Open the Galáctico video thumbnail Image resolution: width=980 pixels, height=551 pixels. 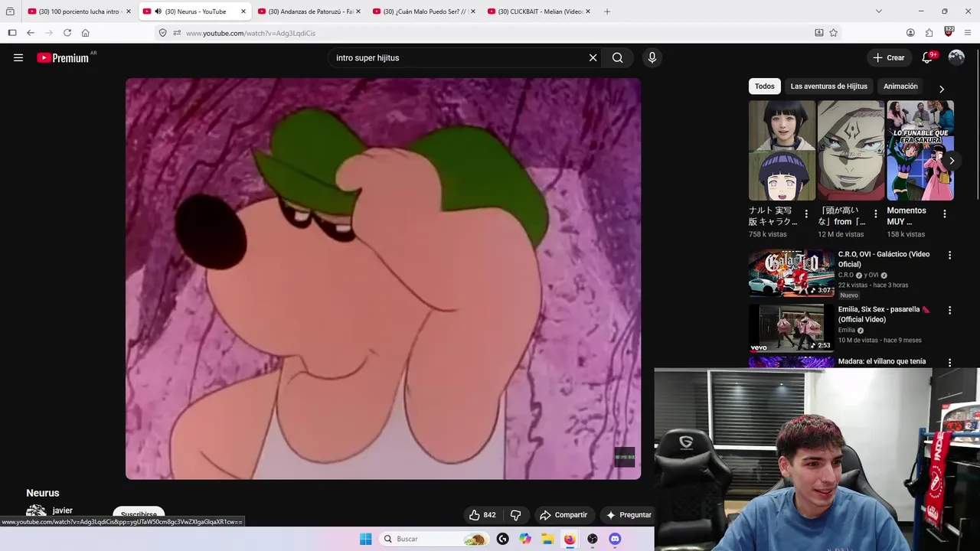(x=792, y=273)
